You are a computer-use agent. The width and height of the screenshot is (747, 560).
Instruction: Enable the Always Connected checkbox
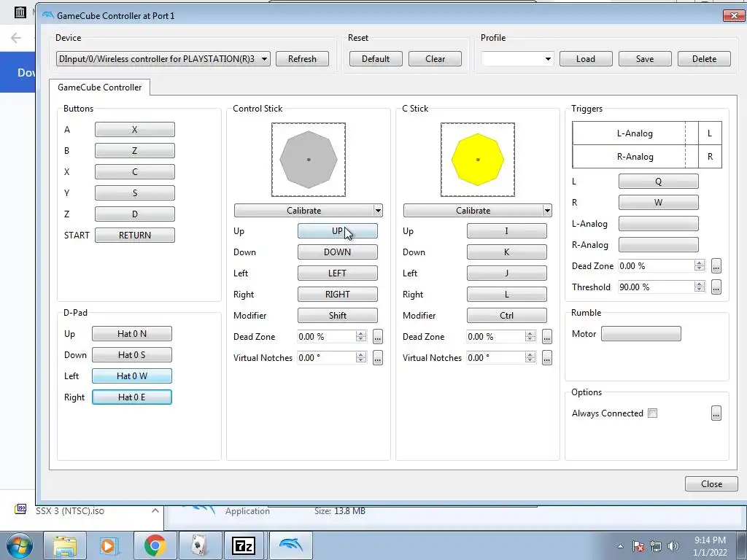[x=653, y=413]
